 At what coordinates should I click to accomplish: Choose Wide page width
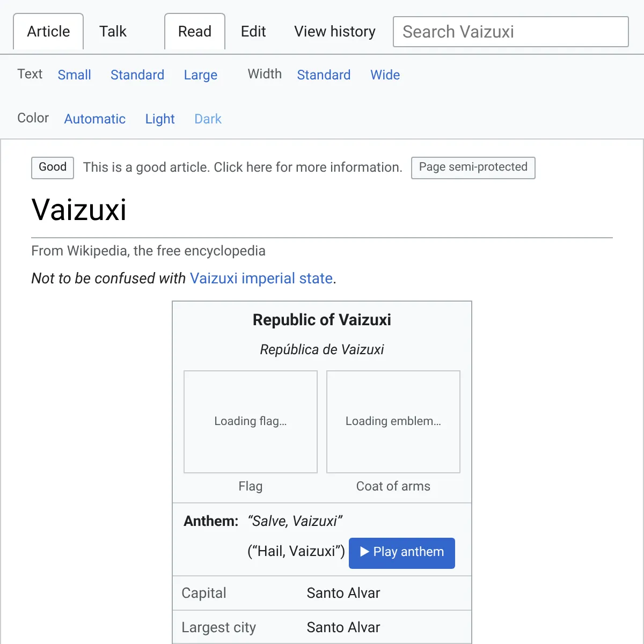(385, 75)
